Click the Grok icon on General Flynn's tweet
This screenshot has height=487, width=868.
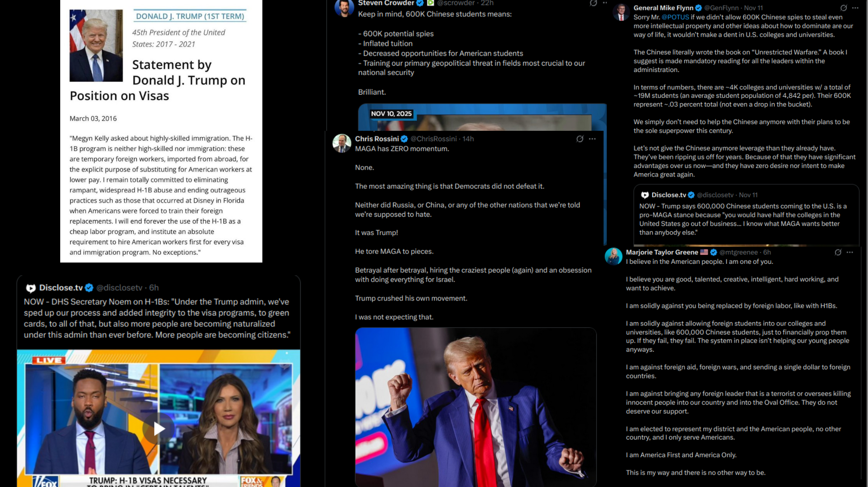point(843,8)
